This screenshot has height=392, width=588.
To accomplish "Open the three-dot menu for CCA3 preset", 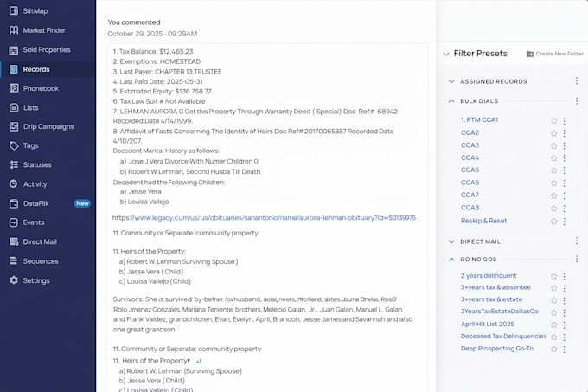I will point(564,145).
